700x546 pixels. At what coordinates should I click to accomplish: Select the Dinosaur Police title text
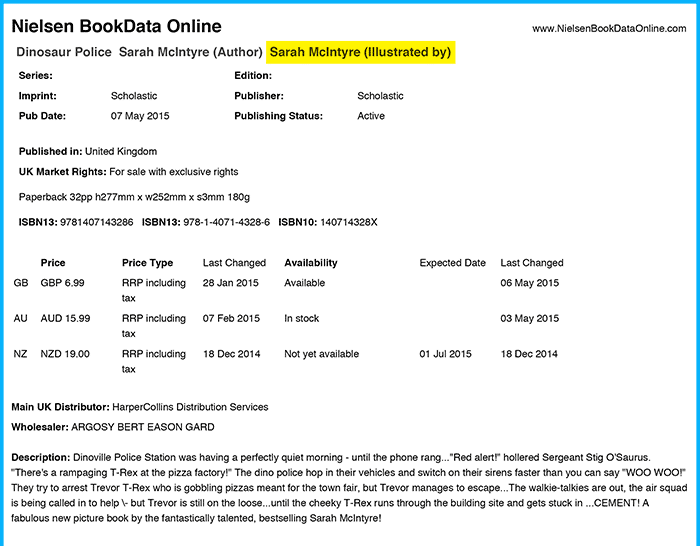click(x=64, y=52)
